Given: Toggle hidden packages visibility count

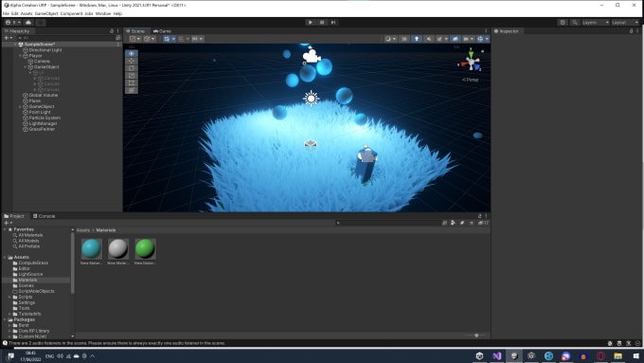Looking at the screenshot, I should (483, 223).
